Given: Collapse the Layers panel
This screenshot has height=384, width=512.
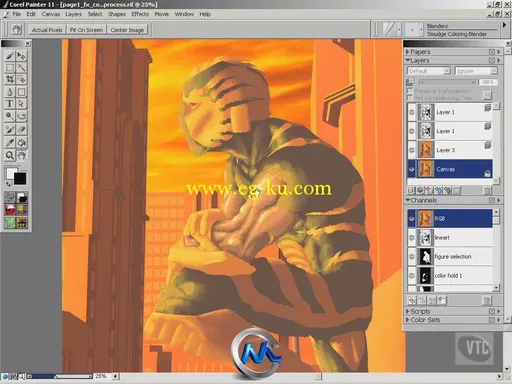Looking at the screenshot, I should point(407,60).
